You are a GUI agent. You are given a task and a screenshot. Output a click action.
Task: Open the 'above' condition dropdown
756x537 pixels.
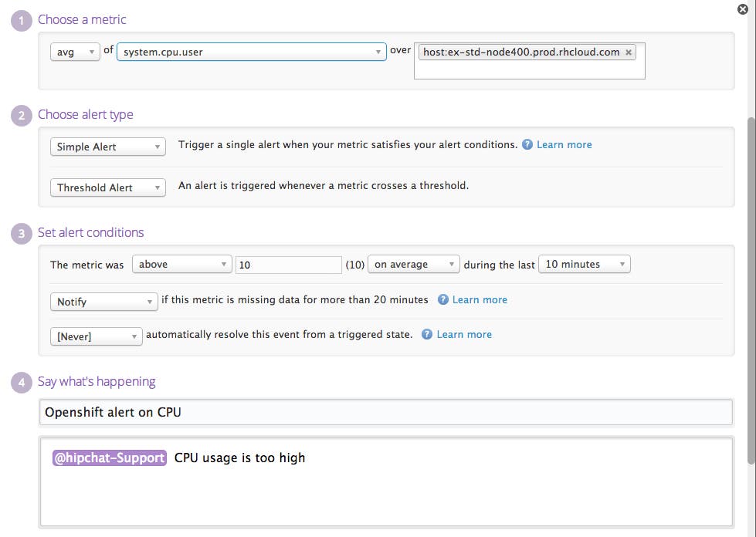[181, 263]
